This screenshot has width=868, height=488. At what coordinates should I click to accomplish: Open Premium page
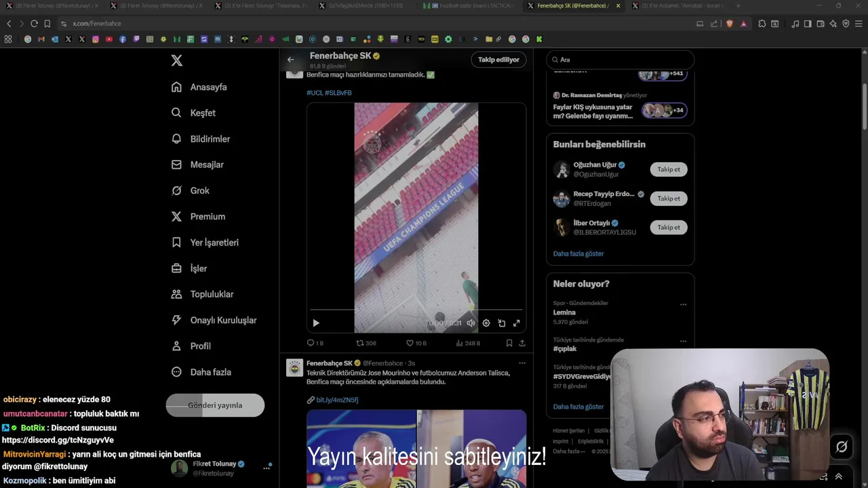(198, 216)
